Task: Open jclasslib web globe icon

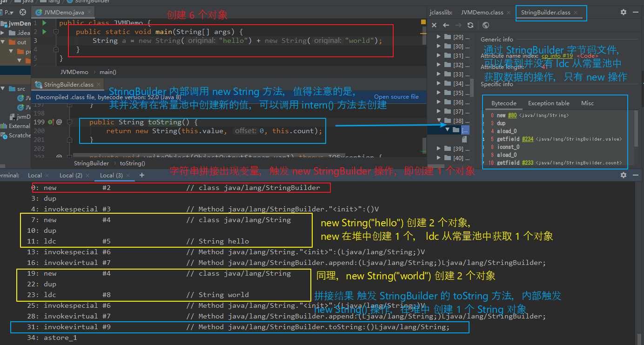Action: pos(486,25)
